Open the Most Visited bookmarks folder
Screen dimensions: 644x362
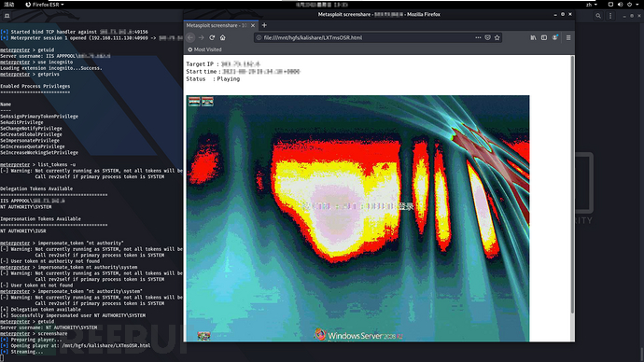pyautogui.click(x=204, y=49)
